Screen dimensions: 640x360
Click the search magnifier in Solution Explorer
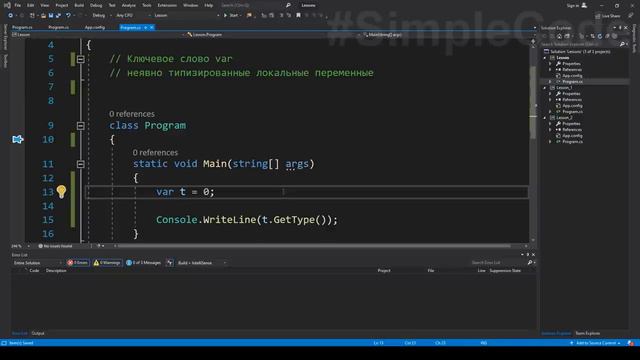(x=622, y=44)
